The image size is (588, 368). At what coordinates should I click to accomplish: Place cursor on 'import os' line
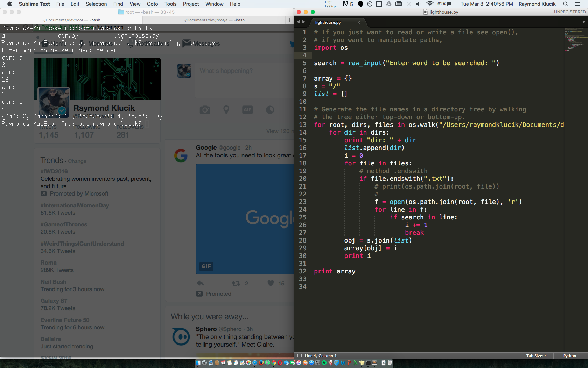(331, 48)
